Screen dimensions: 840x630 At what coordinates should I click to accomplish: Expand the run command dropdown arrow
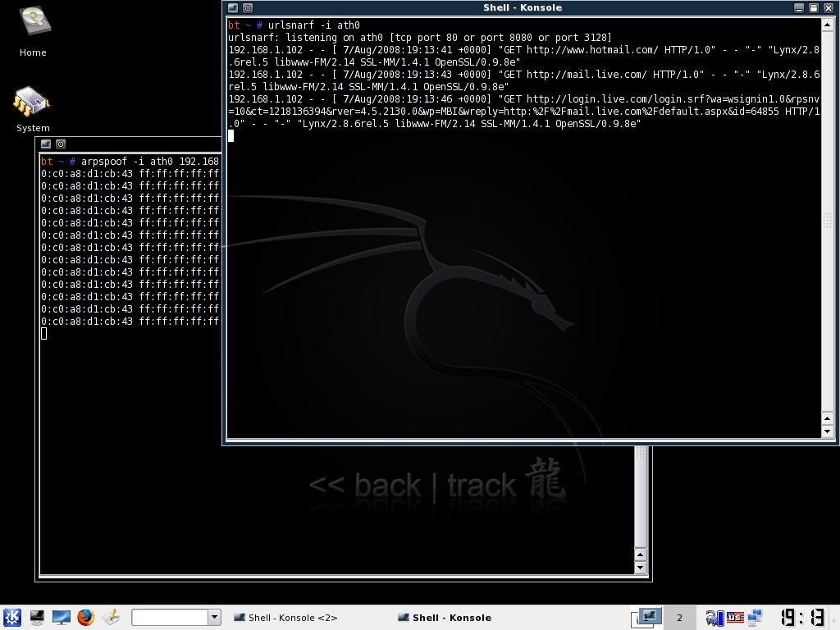point(214,618)
